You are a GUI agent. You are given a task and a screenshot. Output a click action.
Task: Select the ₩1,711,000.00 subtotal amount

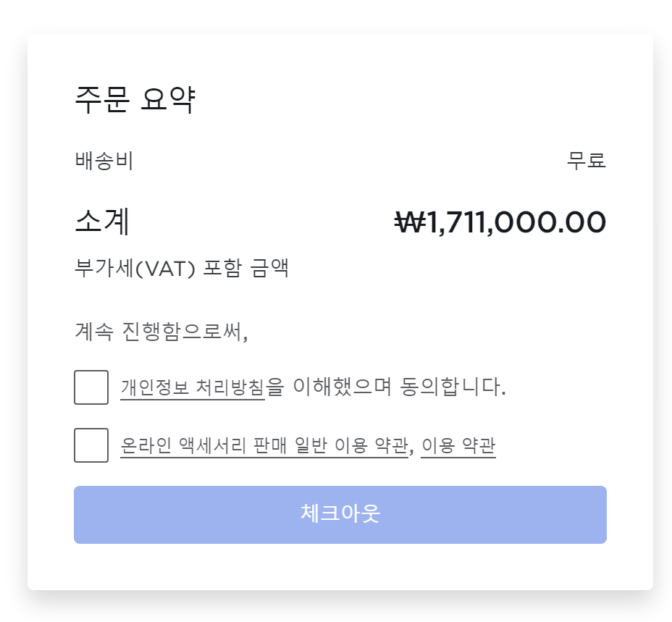500,222
